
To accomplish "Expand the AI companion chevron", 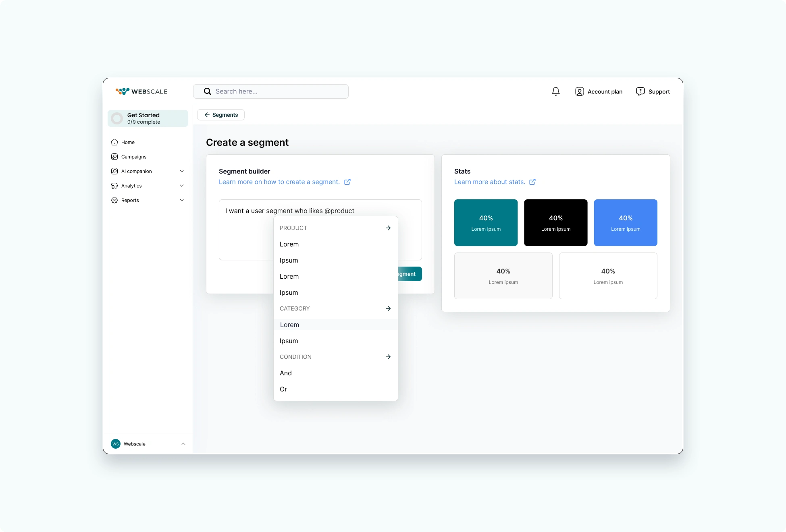I will pos(182,171).
